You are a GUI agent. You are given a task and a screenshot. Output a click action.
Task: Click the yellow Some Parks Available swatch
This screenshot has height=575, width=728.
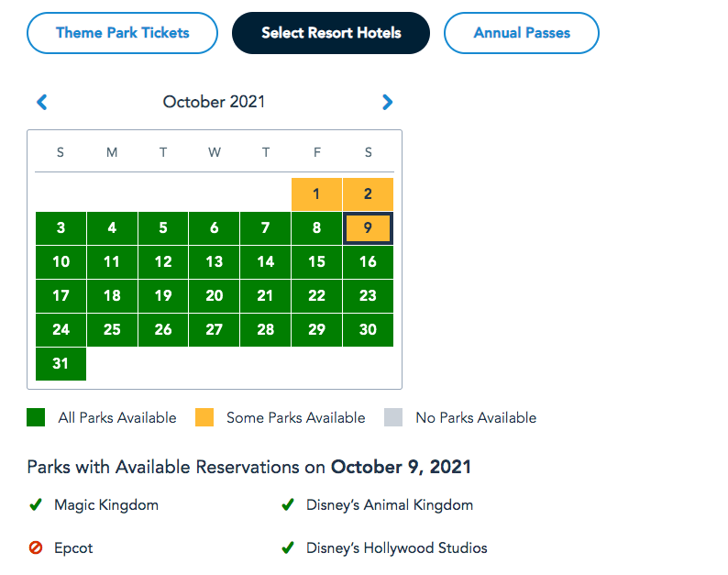click(204, 417)
